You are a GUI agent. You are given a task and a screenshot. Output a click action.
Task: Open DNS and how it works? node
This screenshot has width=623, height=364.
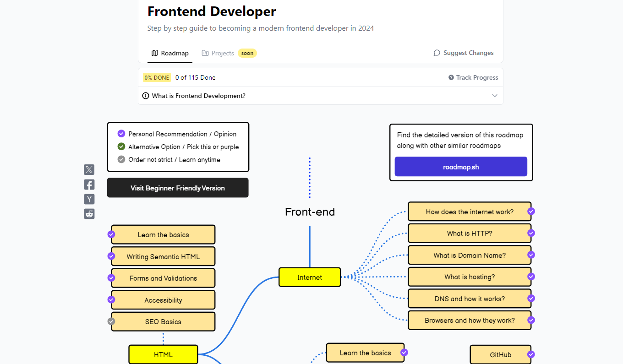tap(470, 299)
